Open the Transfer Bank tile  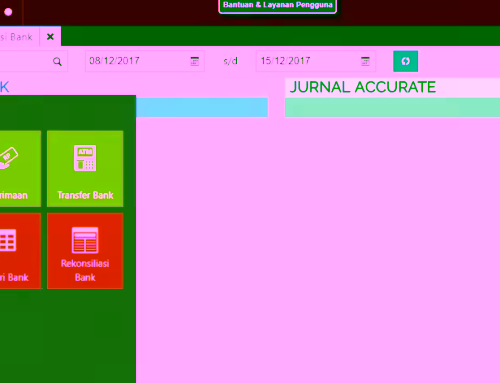pyautogui.click(x=85, y=169)
